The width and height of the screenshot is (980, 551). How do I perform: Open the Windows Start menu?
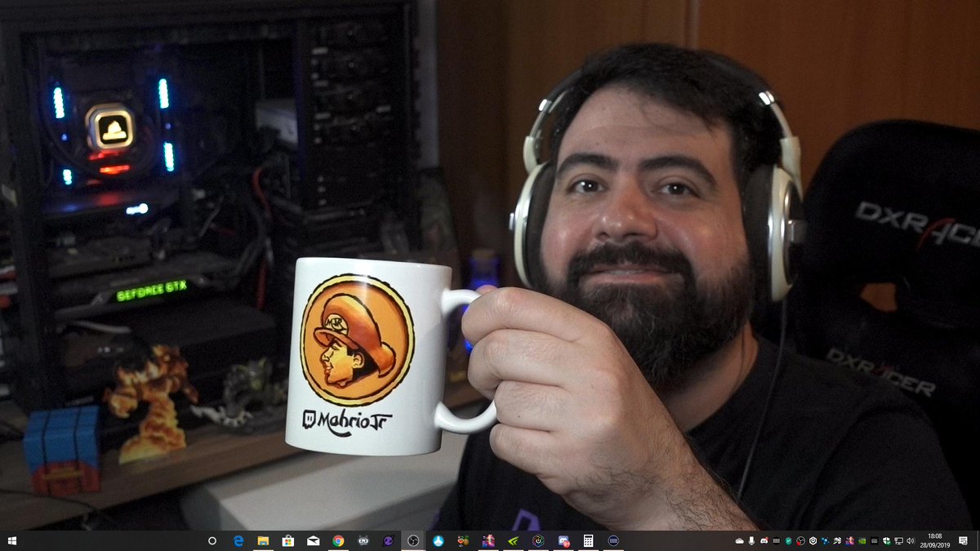[12, 540]
